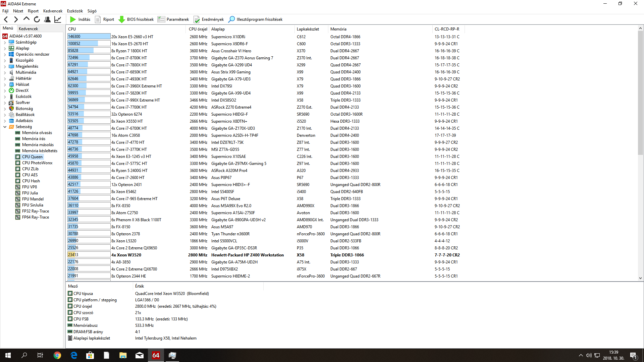Select Memória írás benchmark icon
The height and width of the screenshot is (362, 644).
pyautogui.click(x=18, y=139)
